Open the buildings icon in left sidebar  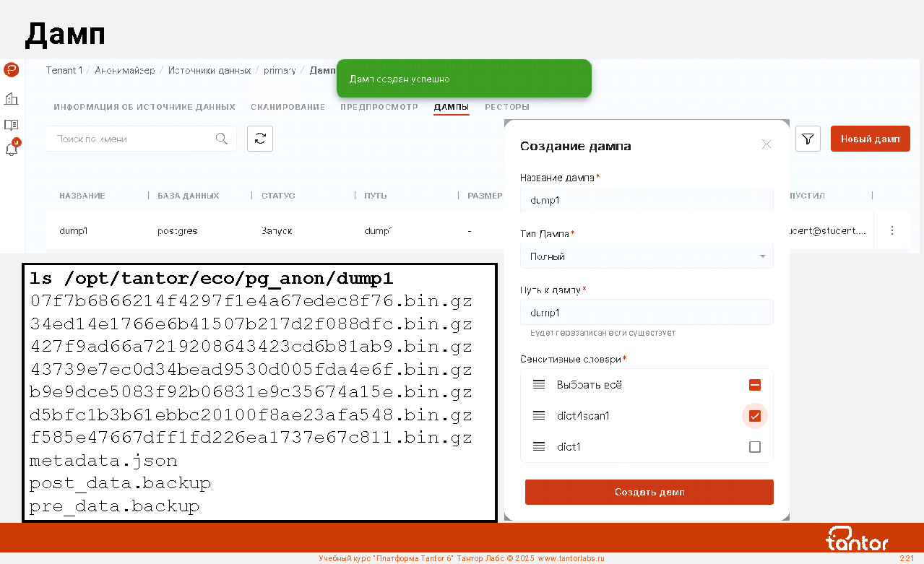(11, 98)
